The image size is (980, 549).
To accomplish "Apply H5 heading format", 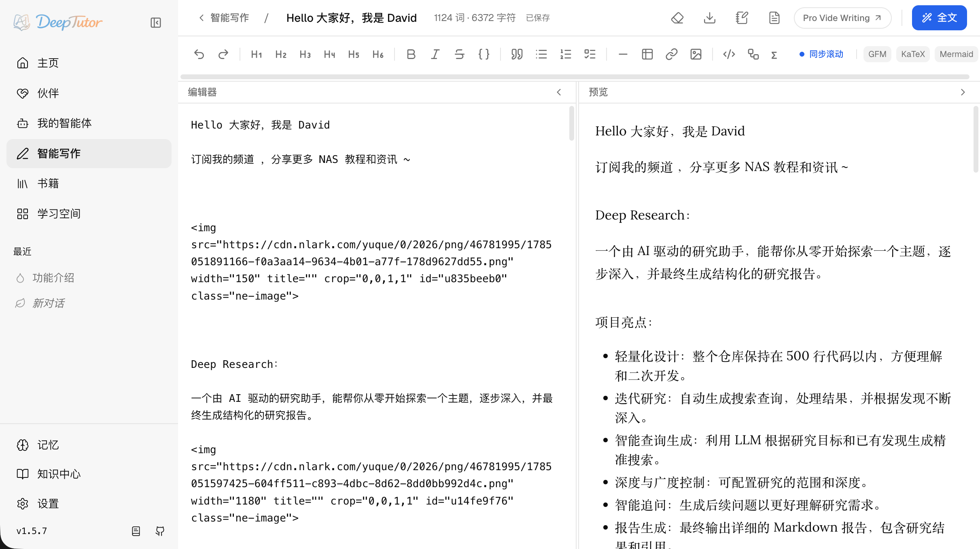I will tap(354, 54).
